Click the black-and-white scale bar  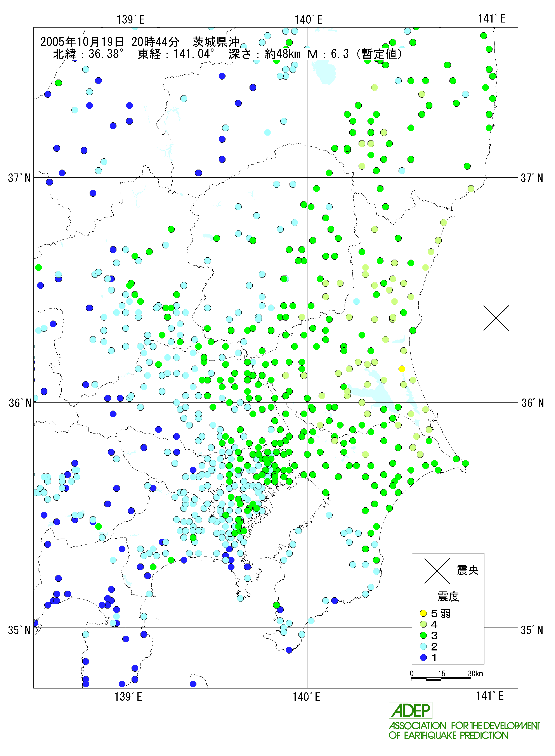click(x=441, y=679)
